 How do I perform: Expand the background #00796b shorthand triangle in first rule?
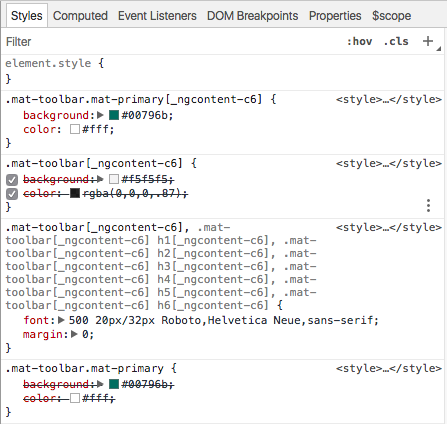100,115
